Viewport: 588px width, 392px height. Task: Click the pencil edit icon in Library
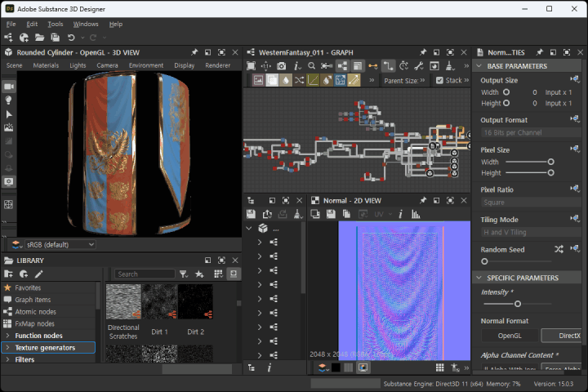coord(38,274)
